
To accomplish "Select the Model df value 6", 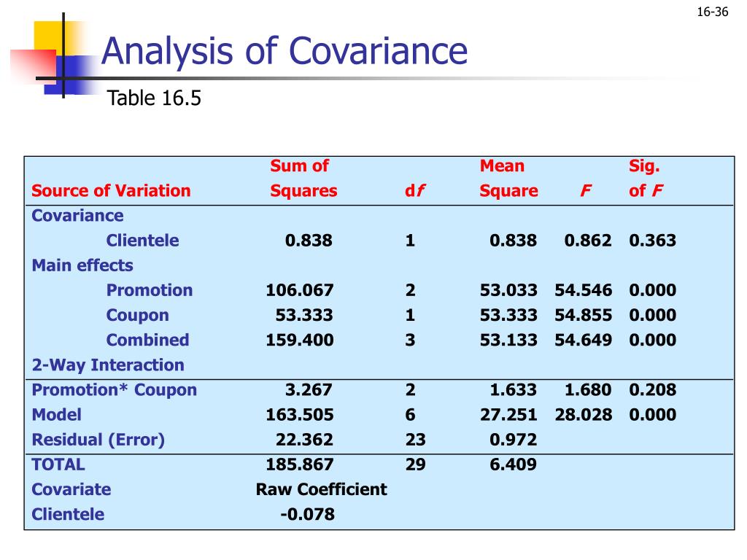I will [410, 414].
